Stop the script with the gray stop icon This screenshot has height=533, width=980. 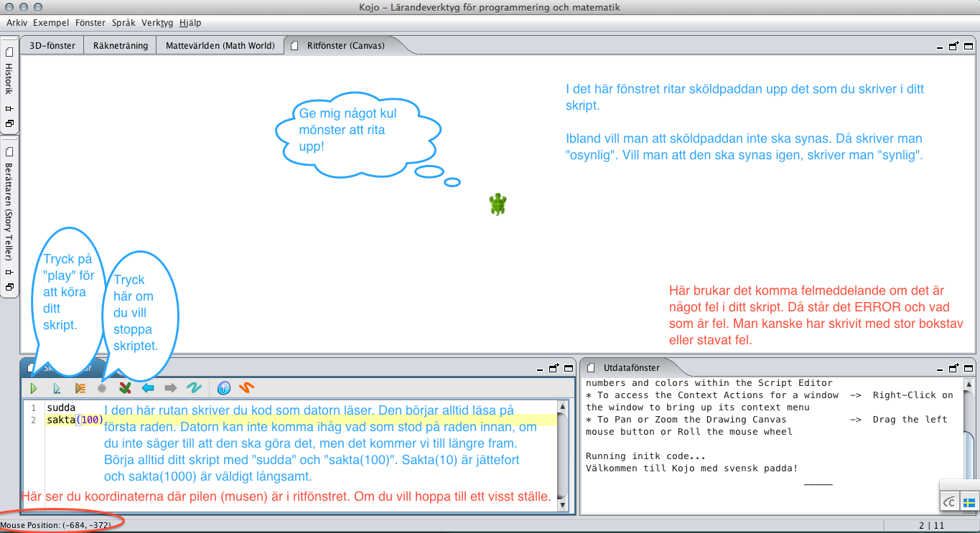(x=102, y=388)
